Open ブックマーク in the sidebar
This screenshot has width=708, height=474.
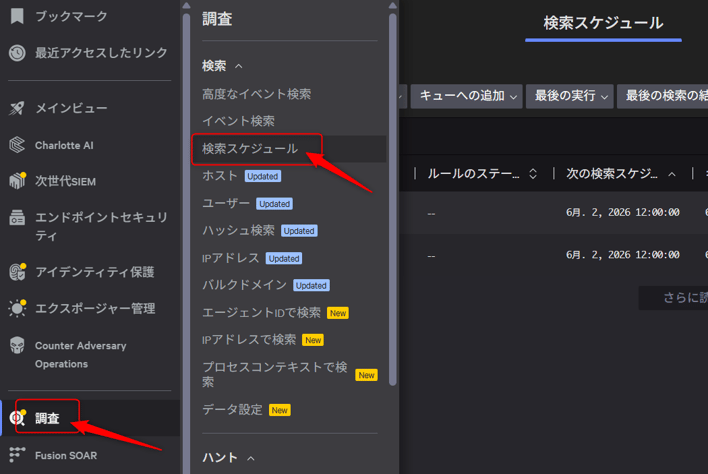point(71,16)
